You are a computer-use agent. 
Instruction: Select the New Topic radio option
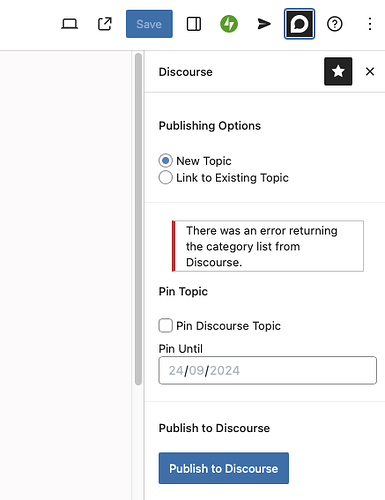point(165,161)
